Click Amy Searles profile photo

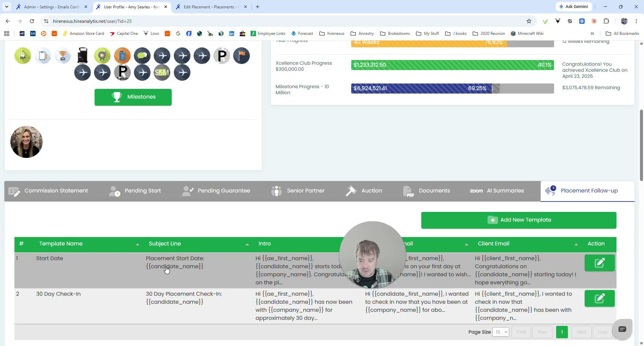point(26,142)
